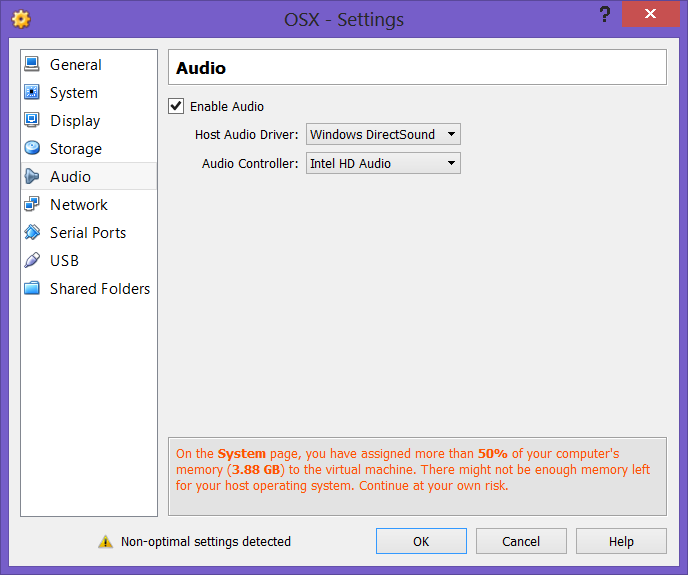
Task: Click the bold 'System' link in warning
Action: click(x=242, y=453)
